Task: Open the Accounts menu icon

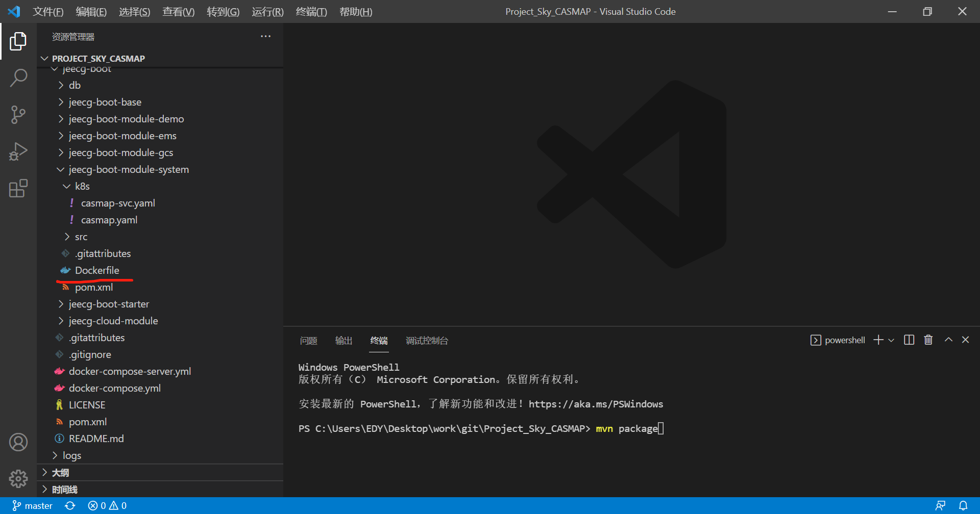Action: tap(18, 442)
